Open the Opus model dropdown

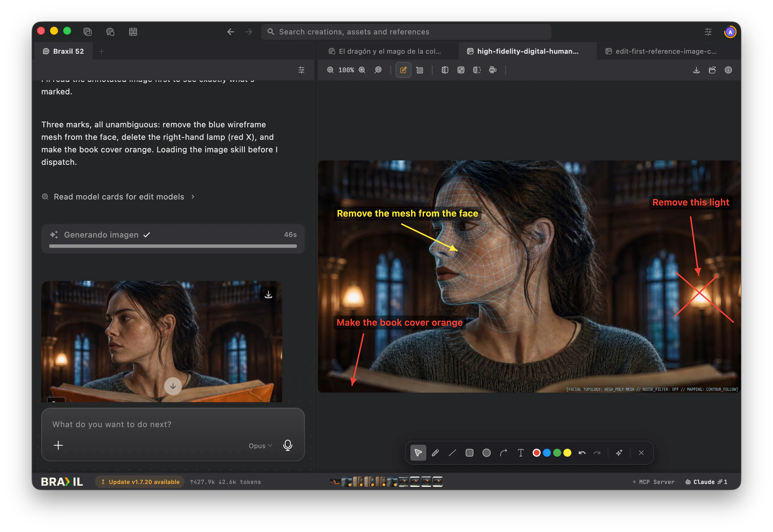click(260, 446)
